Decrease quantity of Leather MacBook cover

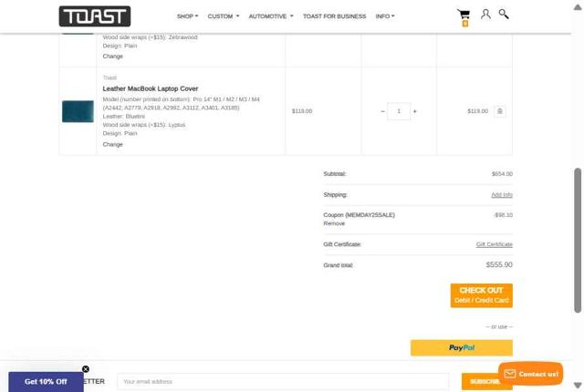pyautogui.click(x=382, y=111)
